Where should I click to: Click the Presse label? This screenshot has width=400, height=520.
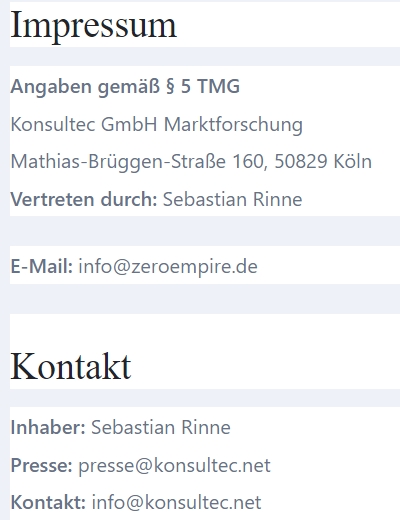[x=41, y=465]
